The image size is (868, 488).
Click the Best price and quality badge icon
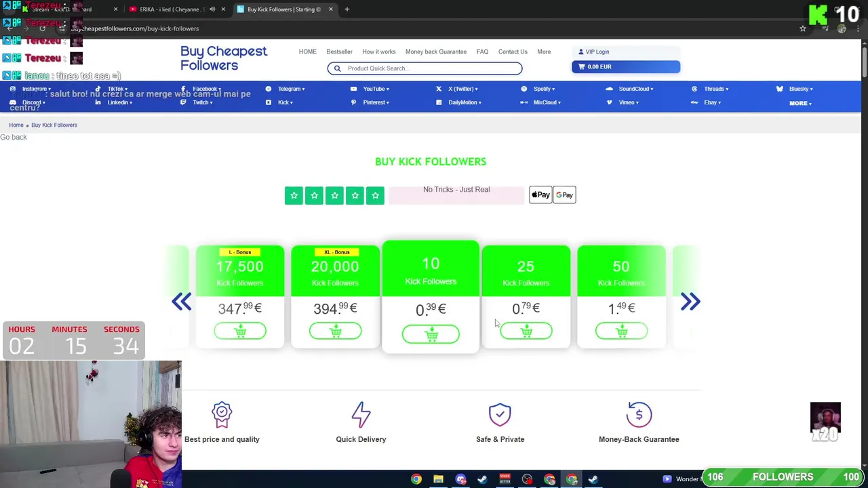222,415
